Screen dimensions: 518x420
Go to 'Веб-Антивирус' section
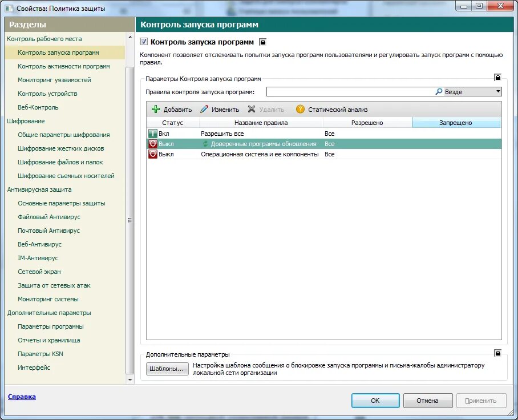coord(39,244)
